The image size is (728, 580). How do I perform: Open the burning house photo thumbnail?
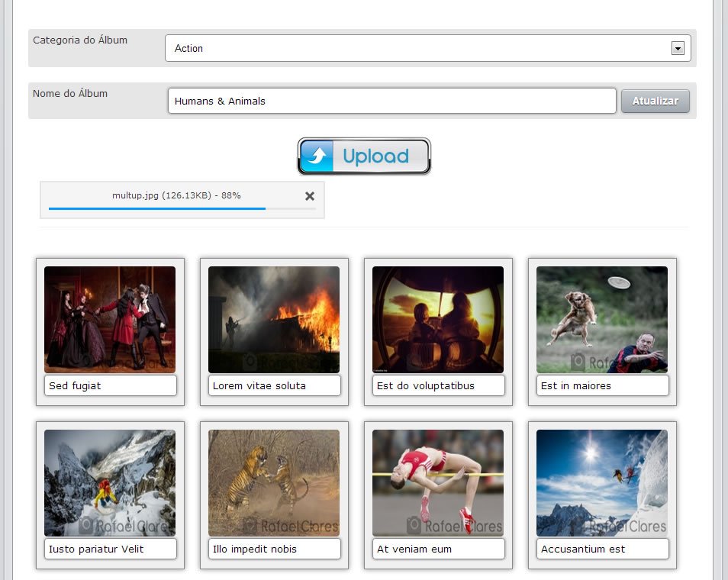pyautogui.click(x=274, y=320)
